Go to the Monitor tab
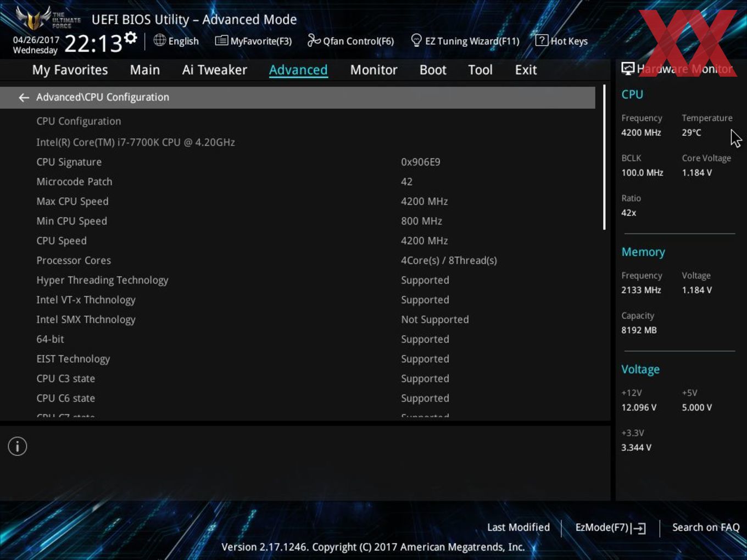This screenshot has width=747, height=560. click(374, 70)
